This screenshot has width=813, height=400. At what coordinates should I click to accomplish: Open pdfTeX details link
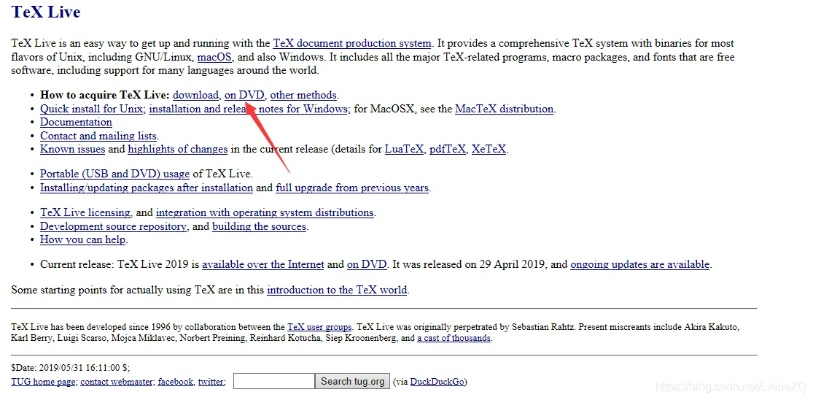(x=447, y=149)
